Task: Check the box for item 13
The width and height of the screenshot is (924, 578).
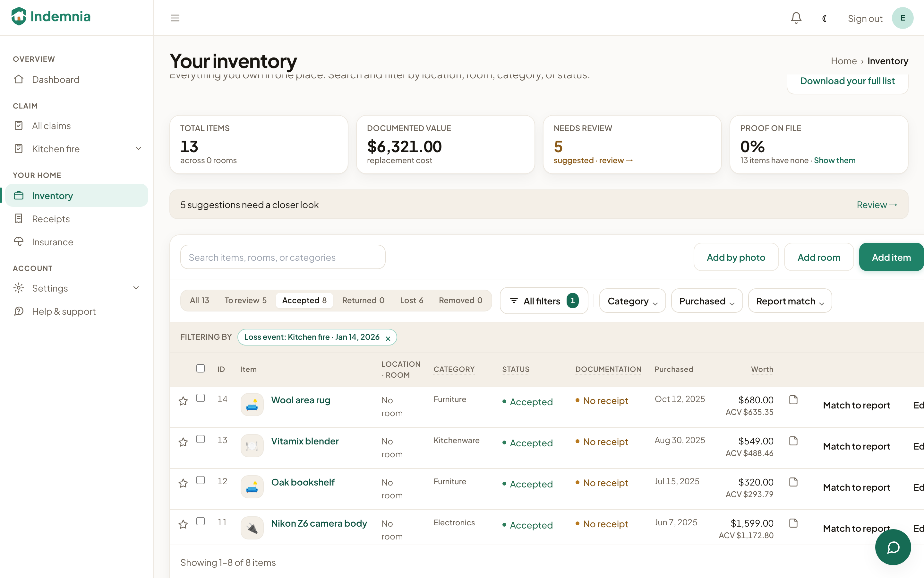Action: coord(201,439)
